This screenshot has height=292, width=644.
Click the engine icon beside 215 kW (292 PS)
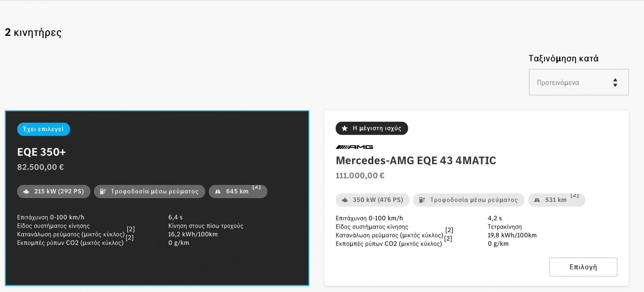click(26, 191)
